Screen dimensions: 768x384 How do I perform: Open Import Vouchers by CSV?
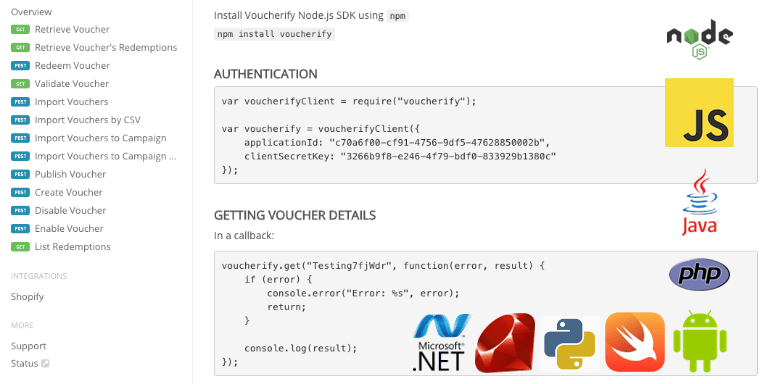coord(88,120)
